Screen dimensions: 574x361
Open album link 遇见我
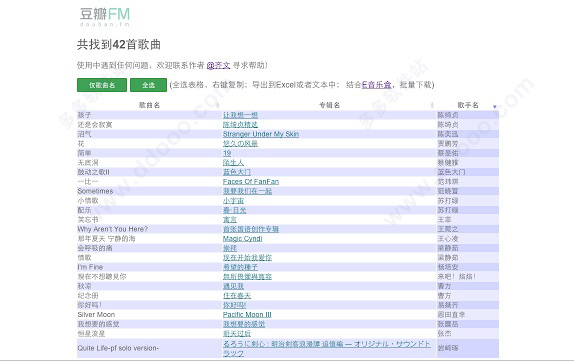point(233,286)
